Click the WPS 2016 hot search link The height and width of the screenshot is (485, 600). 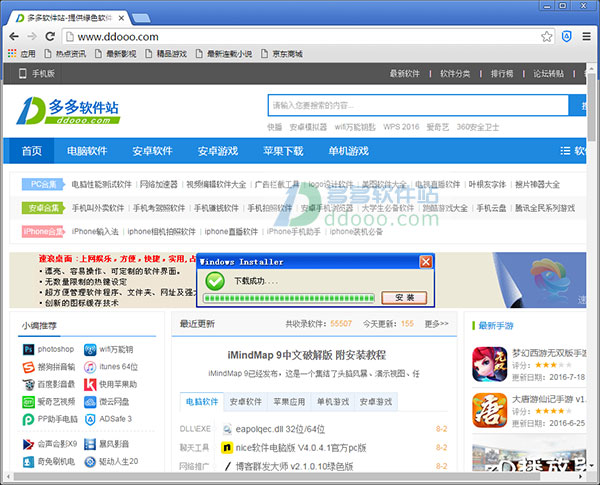pos(401,127)
